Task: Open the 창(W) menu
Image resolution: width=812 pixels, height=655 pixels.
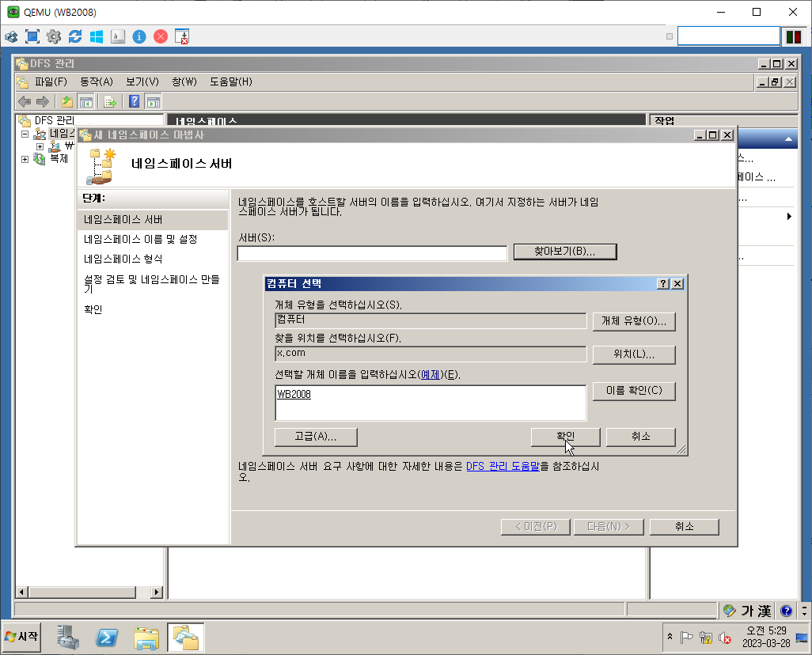Action: click(184, 81)
